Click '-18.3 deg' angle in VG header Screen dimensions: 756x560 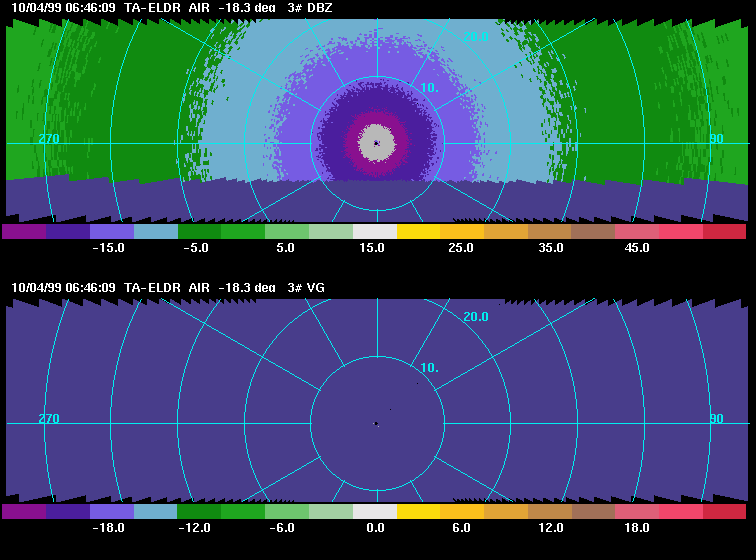coord(247,287)
